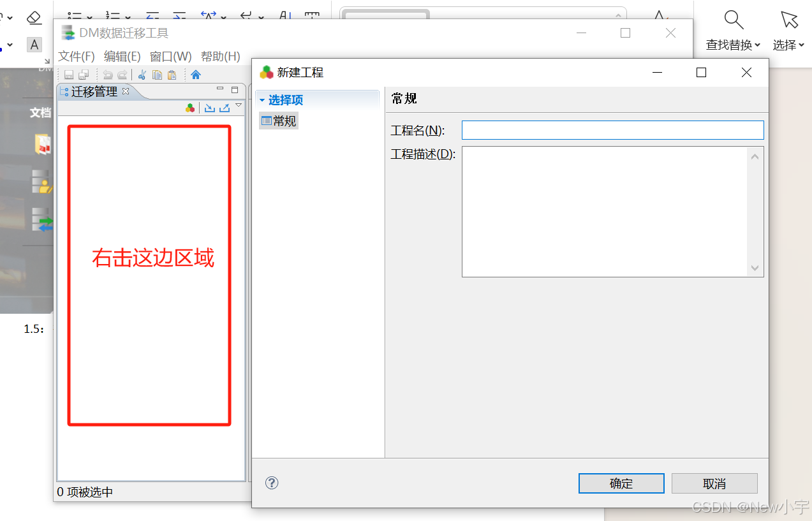Click the Home icon on the toolbar
This screenshot has width=812, height=521.
pos(196,75)
